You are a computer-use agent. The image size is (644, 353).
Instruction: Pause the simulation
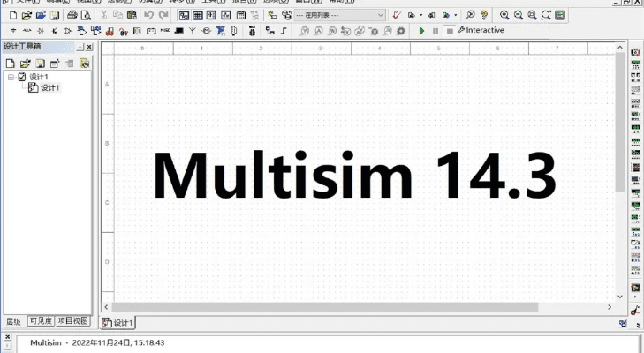[435, 31]
